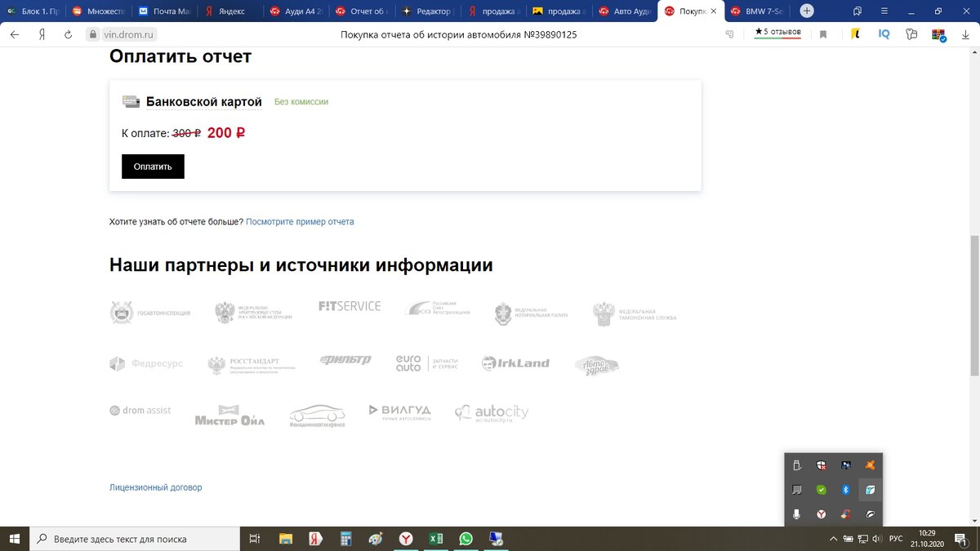This screenshot has height=551, width=980.
Task: Click the orange Avast icon in the tray popup
Action: [870, 465]
